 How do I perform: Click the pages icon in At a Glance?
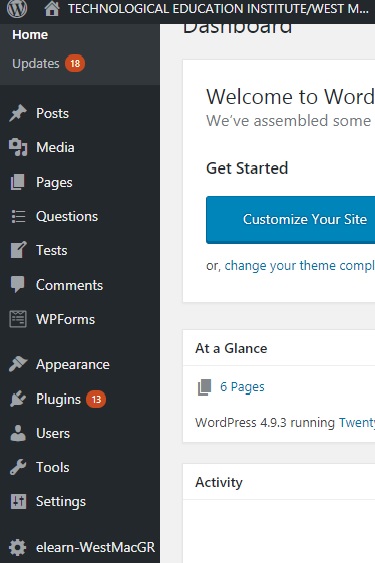(x=204, y=387)
